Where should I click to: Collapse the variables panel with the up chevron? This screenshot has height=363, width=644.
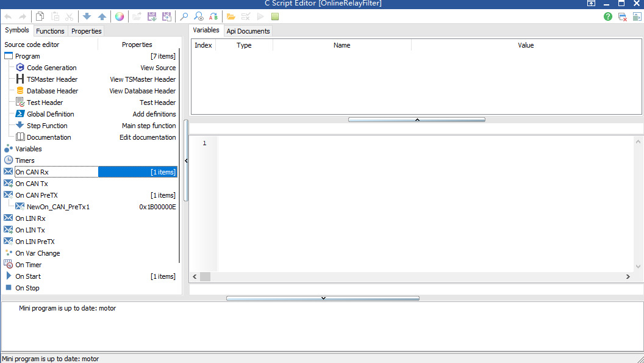tap(417, 120)
